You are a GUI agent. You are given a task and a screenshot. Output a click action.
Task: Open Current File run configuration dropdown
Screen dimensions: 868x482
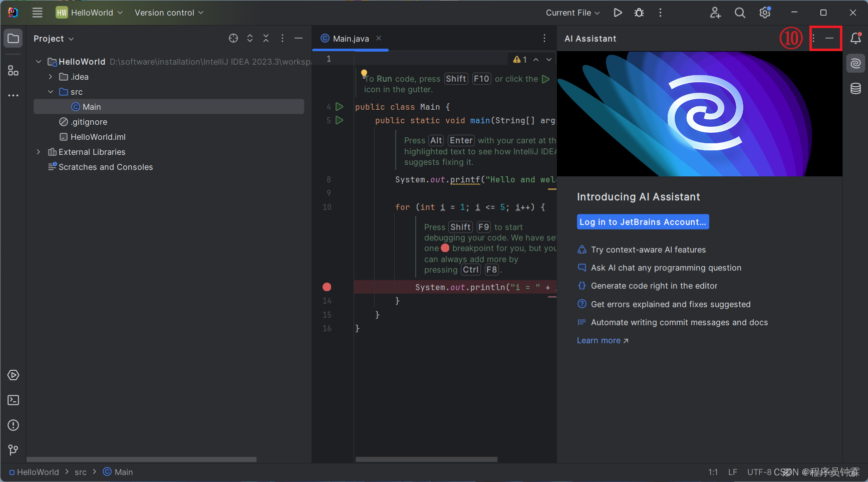573,13
